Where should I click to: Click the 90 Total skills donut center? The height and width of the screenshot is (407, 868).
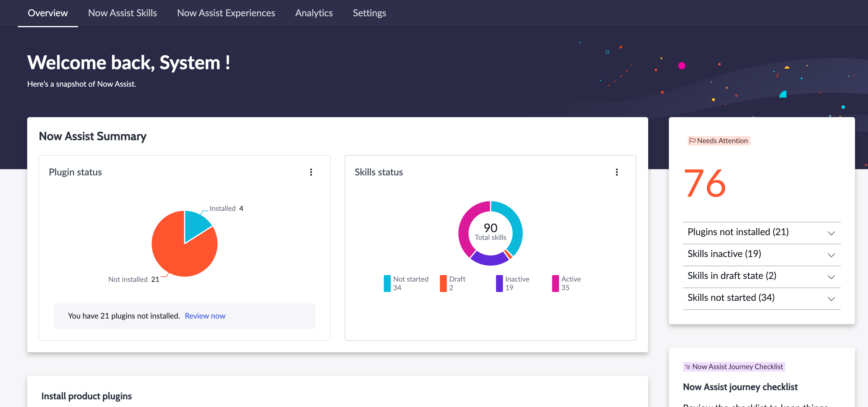coord(490,232)
